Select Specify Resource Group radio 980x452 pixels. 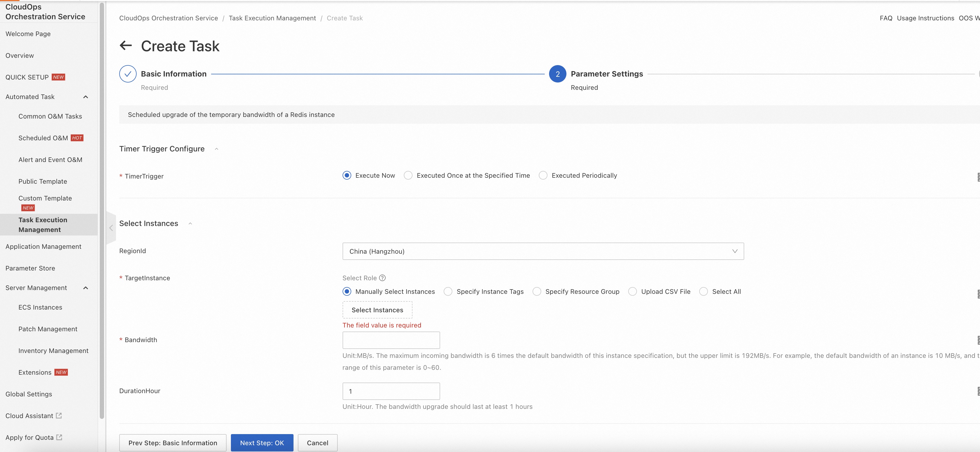537,292
